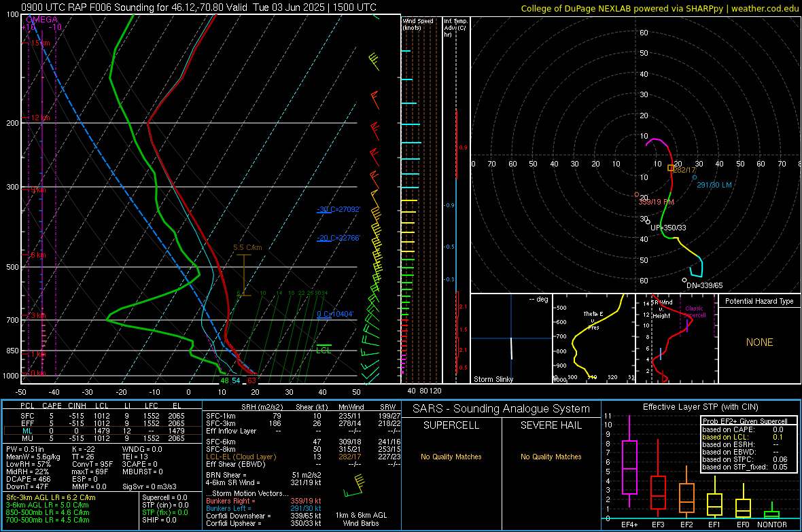Click surface temperature value '63' below skew-T
The width and height of the screenshot is (802, 532).
coord(251,380)
